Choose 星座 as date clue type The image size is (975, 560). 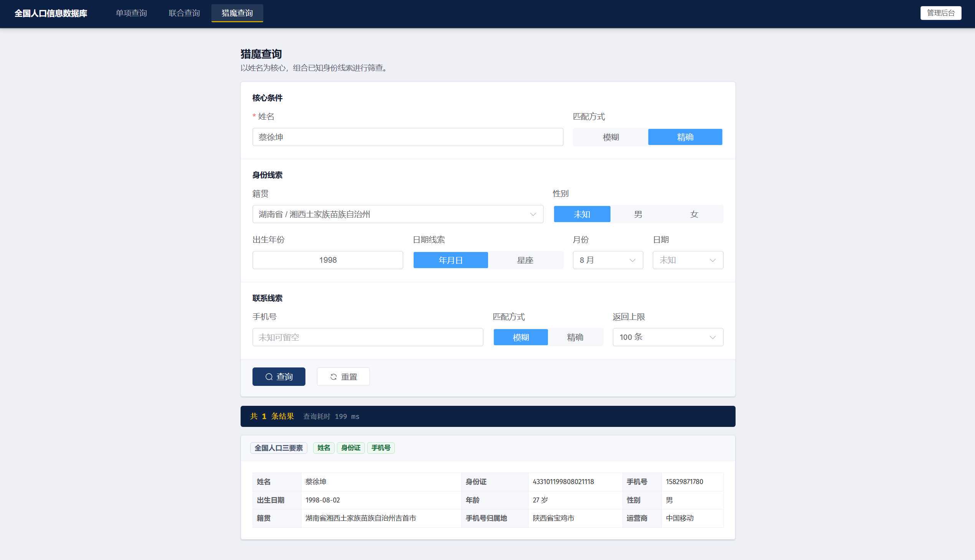pos(525,260)
